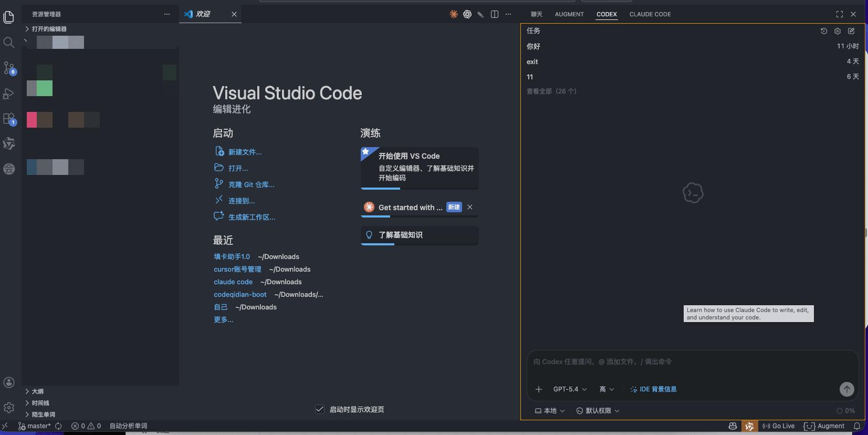Dismiss the Get started with walkthrough card
Screen dimensions: 868x435
pos(470,207)
